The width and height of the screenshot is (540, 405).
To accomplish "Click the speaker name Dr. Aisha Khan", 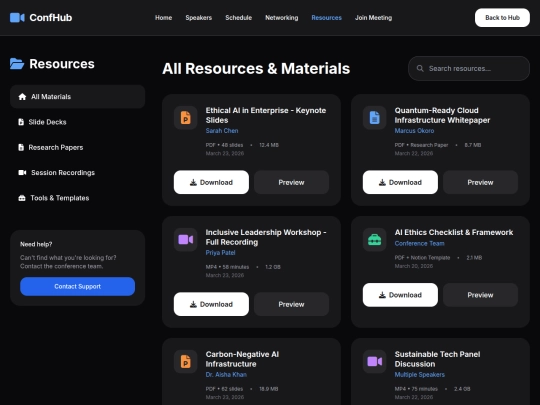I will coord(226,374).
